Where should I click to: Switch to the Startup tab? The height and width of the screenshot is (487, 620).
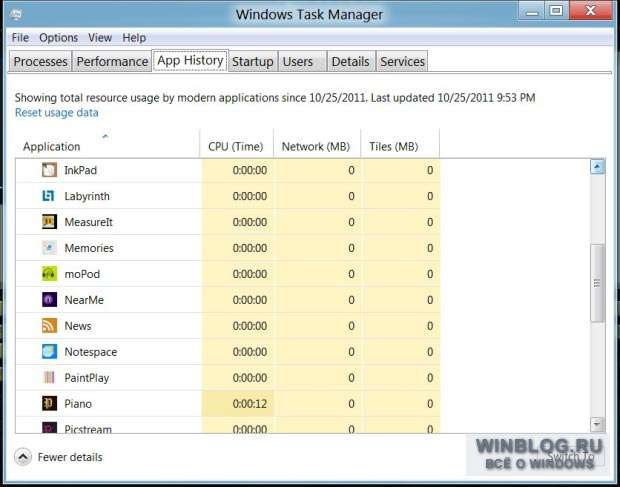[x=253, y=61]
